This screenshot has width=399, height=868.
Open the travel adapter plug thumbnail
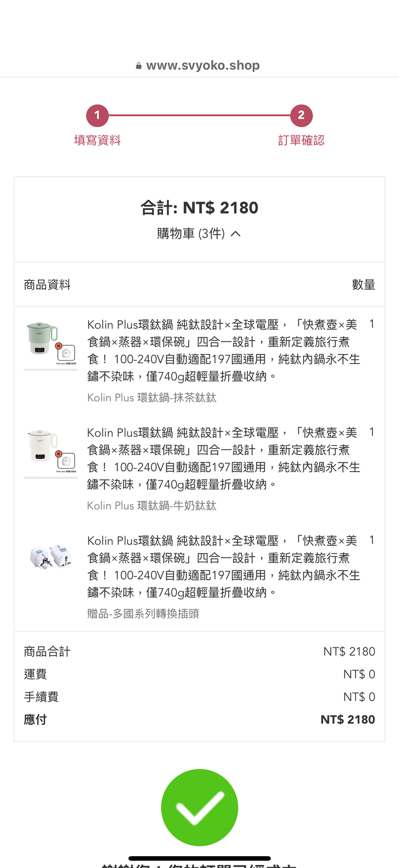51,557
